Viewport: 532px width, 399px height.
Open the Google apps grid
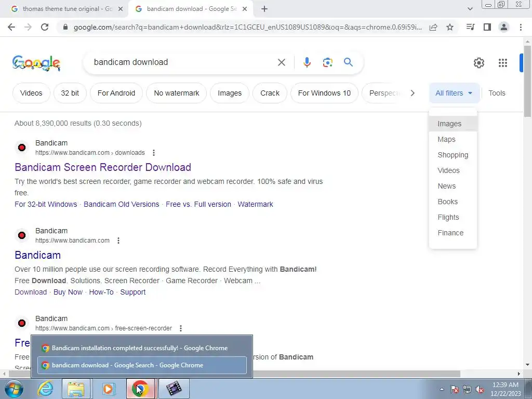click(x=503, y=63)
